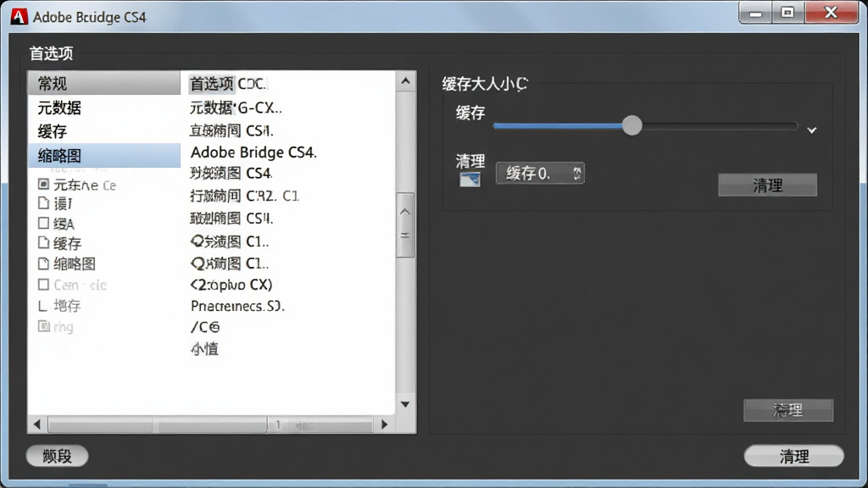Click the horizontal scrollbar thumb
Viewport: 868px width, 488px height.
[210, 424]
